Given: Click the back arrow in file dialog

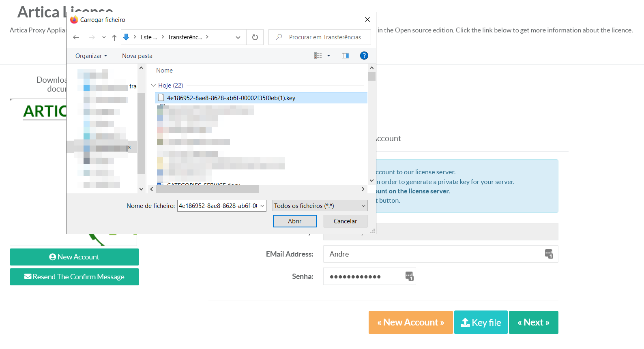Looking at the screenshot, I should pos(76,37).
